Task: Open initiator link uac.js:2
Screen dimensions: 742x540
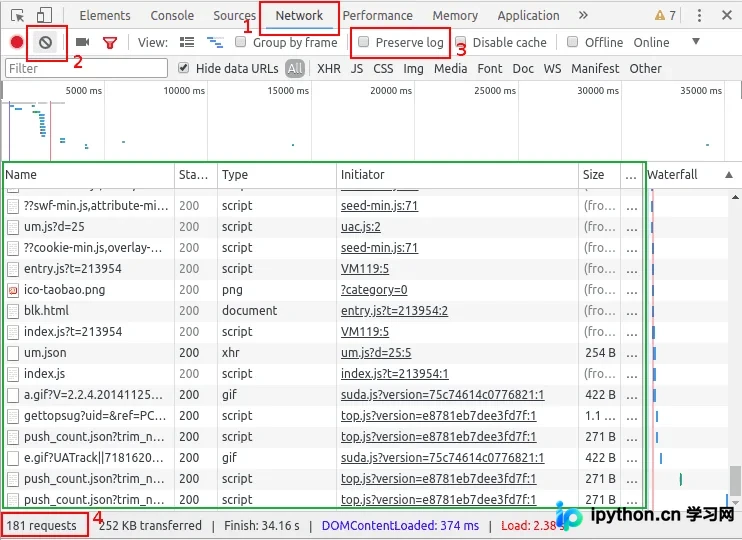Action: pyautogui.click(x=361, y=227)
